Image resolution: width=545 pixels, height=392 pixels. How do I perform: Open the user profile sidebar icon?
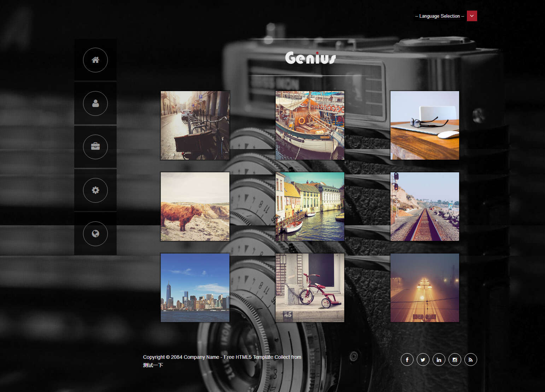95,103
